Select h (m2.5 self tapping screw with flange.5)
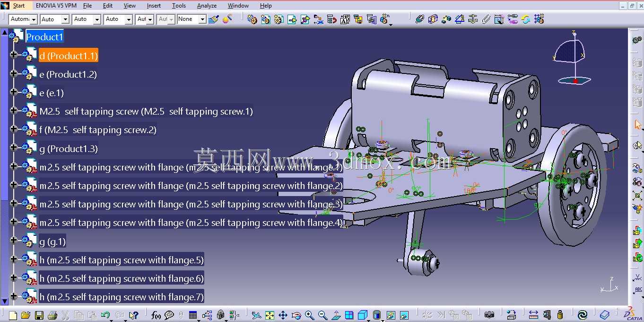This screenshot has width=644, height=322. click(122, 260)
